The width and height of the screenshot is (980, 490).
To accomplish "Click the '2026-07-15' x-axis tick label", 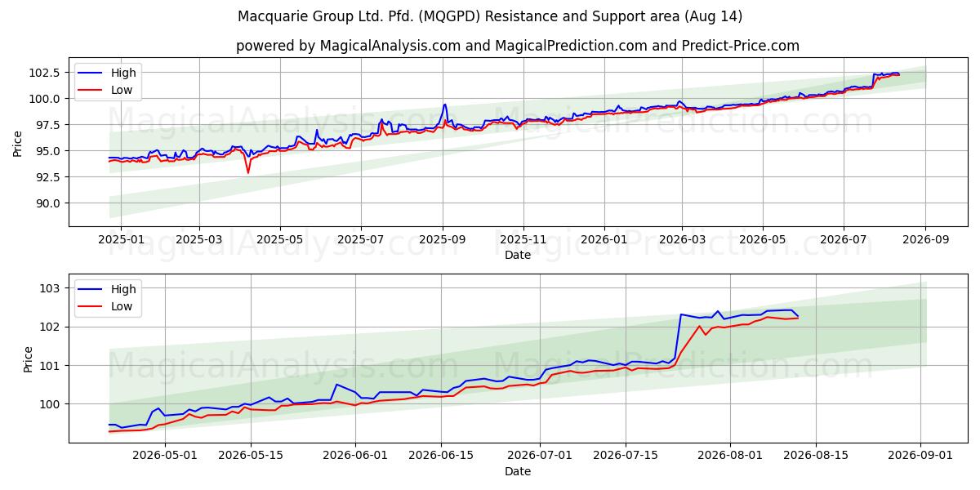I will 626,456.
